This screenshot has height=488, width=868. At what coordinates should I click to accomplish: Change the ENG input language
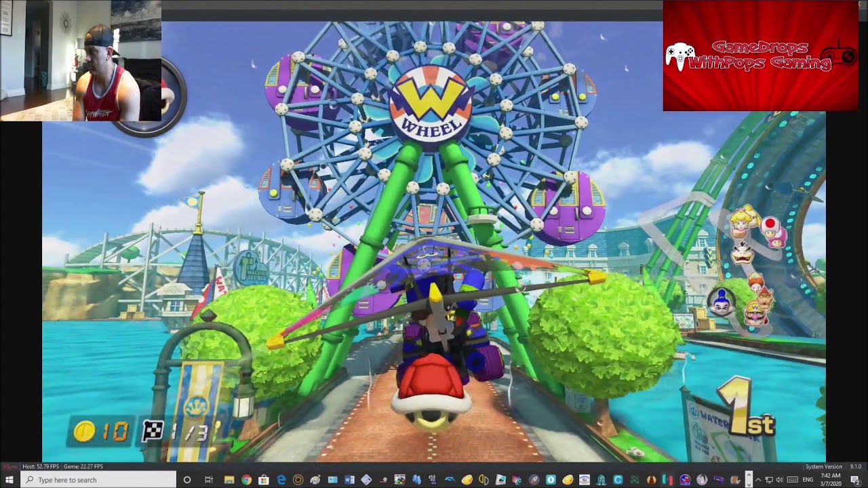(808, 480)
